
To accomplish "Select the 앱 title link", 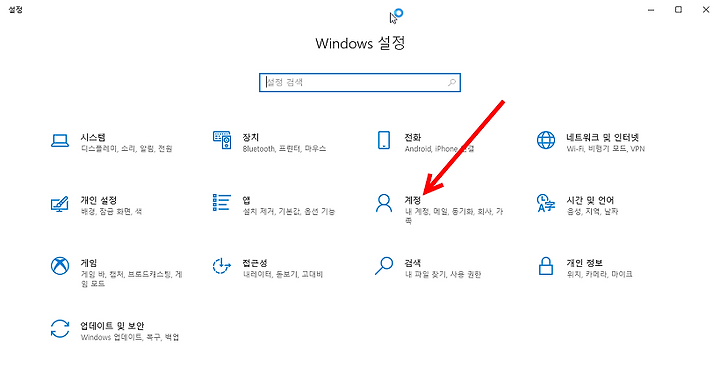I will click(x=247, y=200).
